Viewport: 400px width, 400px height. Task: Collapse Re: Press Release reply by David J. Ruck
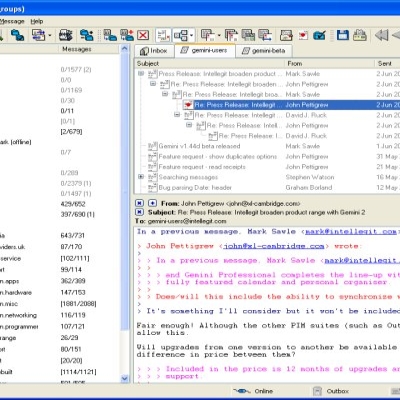click(x=177, y=115)
